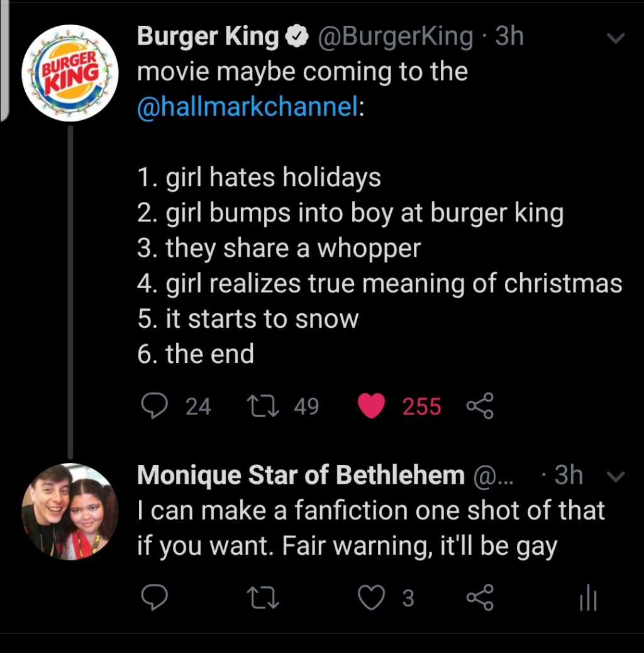Like Monique's fanfiction reply

pyautogui.click(x=371, y=598)
